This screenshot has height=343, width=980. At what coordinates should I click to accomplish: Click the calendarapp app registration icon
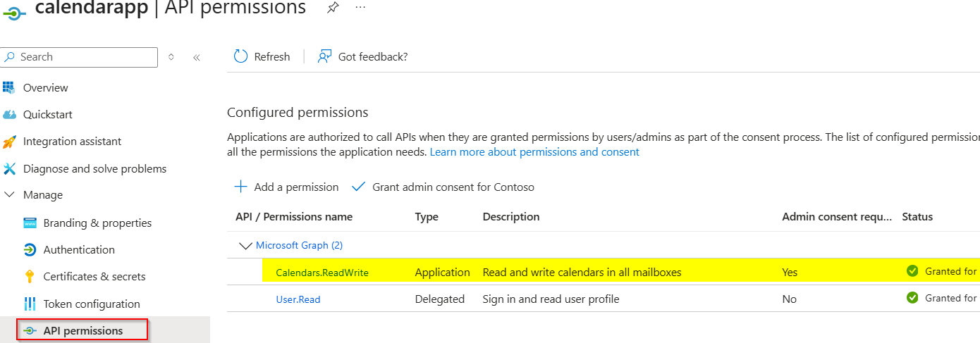[15, 12]
